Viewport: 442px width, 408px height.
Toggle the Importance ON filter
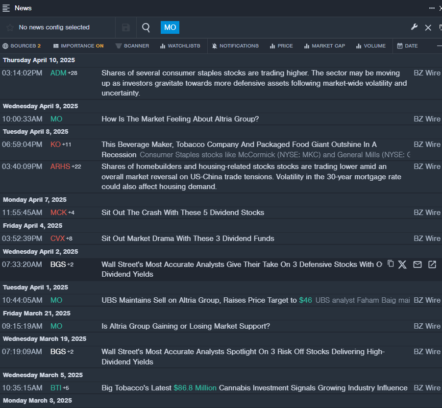click(x=78, y=46)
